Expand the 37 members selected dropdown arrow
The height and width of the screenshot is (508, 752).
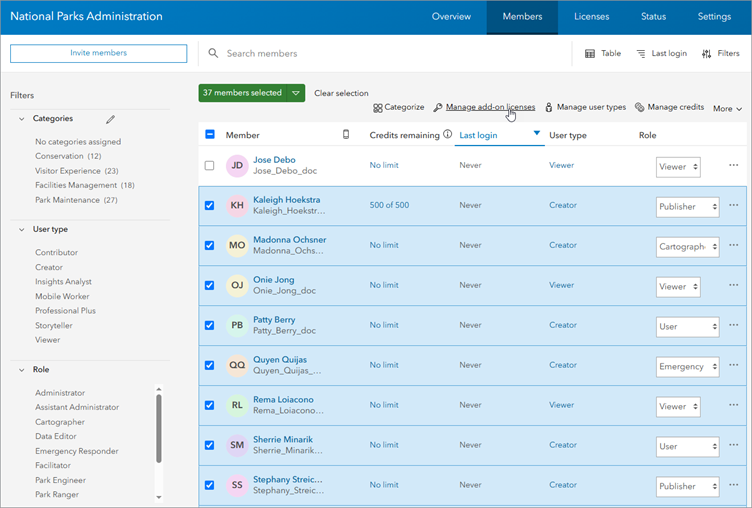pos(296,93)
